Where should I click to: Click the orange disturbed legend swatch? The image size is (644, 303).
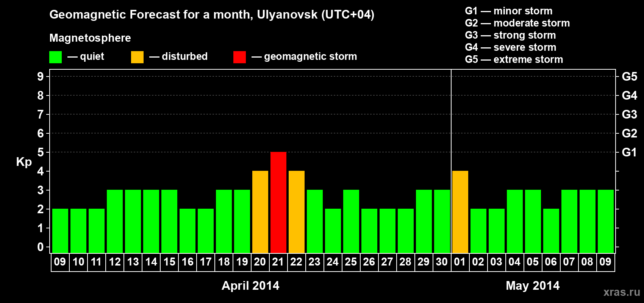click(137, 57)
